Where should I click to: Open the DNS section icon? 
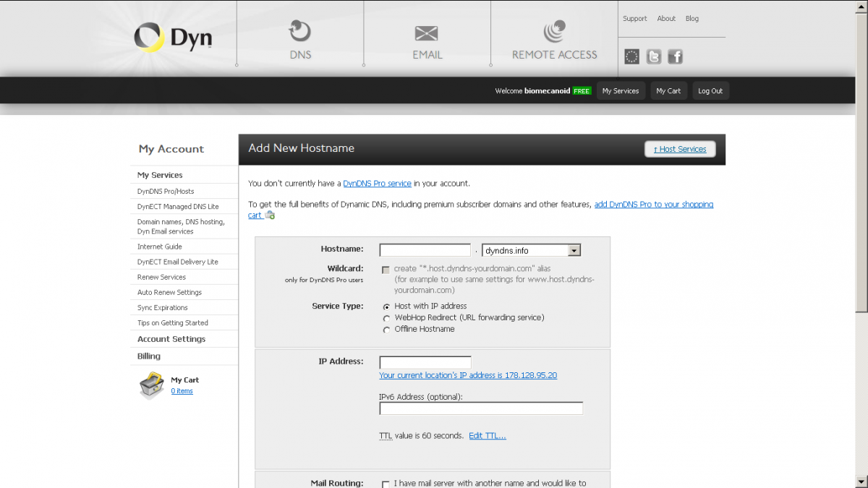pos(299,31)
